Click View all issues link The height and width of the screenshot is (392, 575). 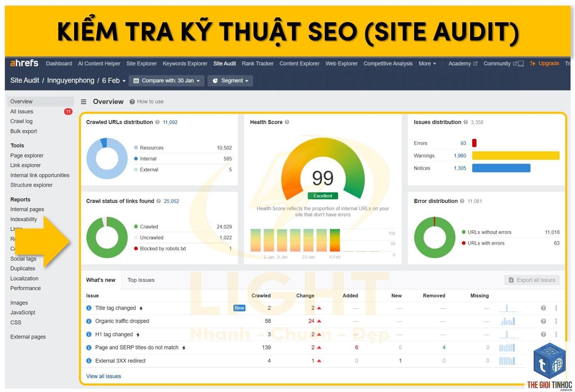click(104, 376)
